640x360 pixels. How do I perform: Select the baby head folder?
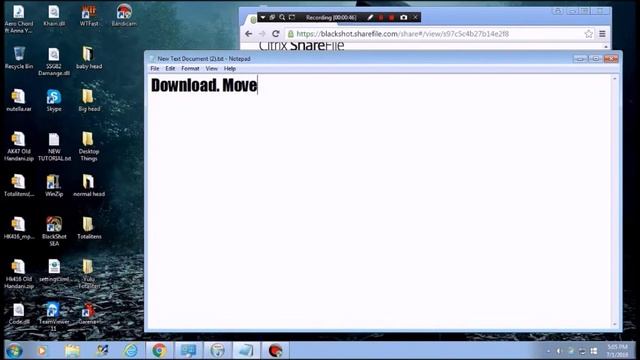pos(89,58)
